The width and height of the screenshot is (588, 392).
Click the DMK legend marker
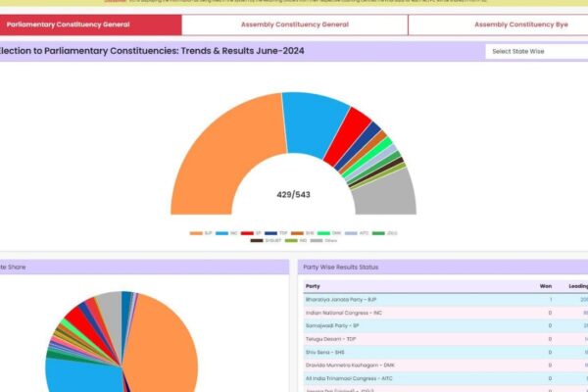point(322,233)
